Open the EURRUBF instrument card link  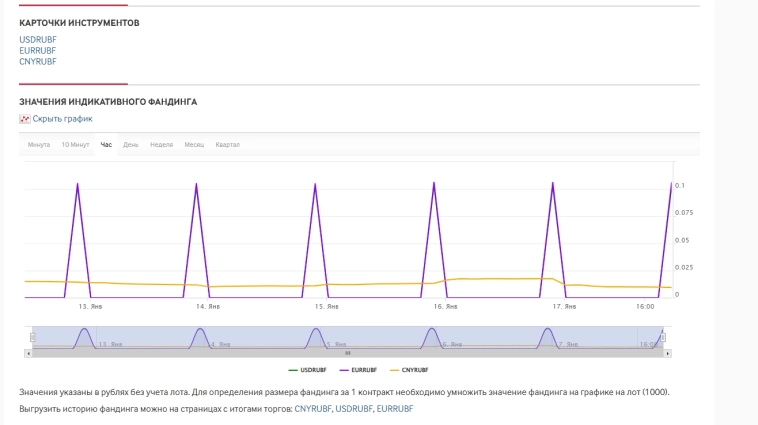[x=37, y=50]
